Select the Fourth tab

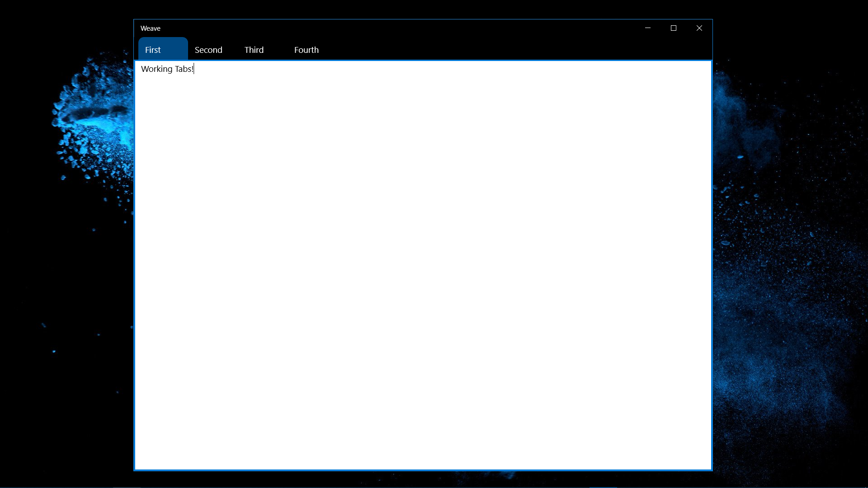coord(307,50)
